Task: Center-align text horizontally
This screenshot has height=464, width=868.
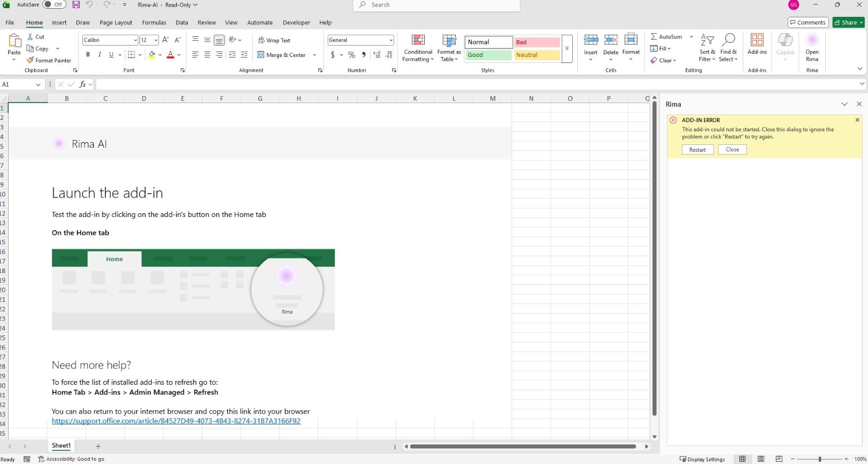Action: (x=207, y=55)
